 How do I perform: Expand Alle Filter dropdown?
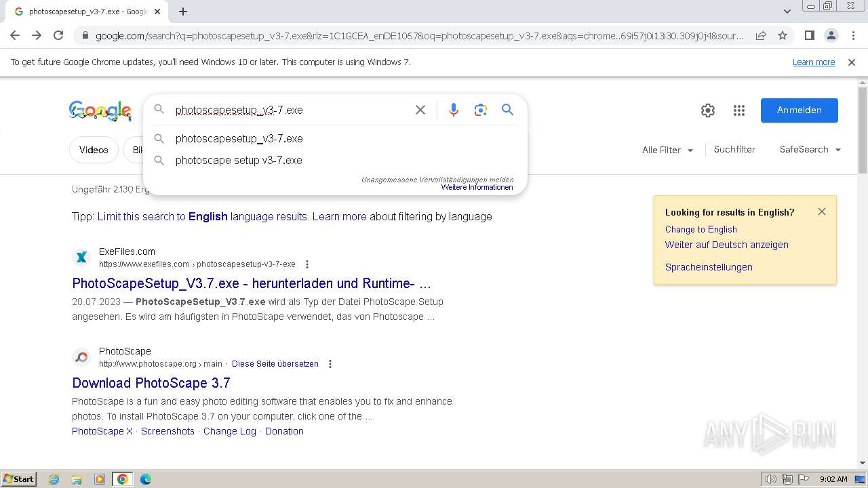pyautogui.click(x=668, y=150)
